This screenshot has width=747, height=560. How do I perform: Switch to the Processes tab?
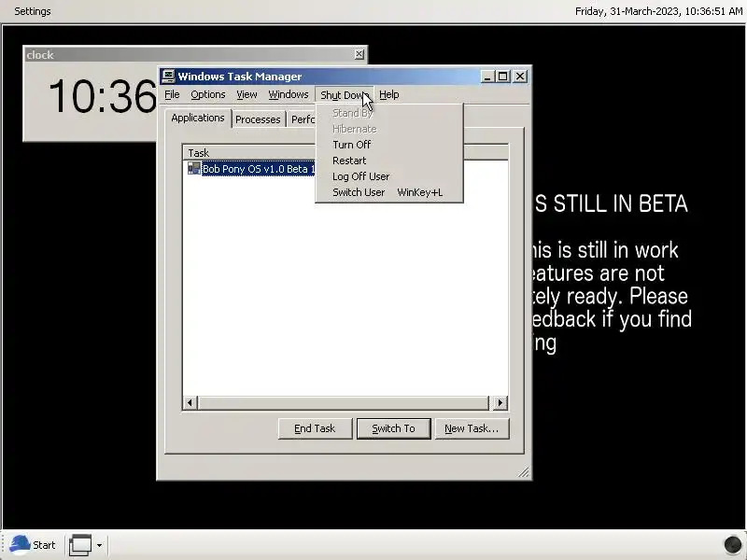point(258,119)
